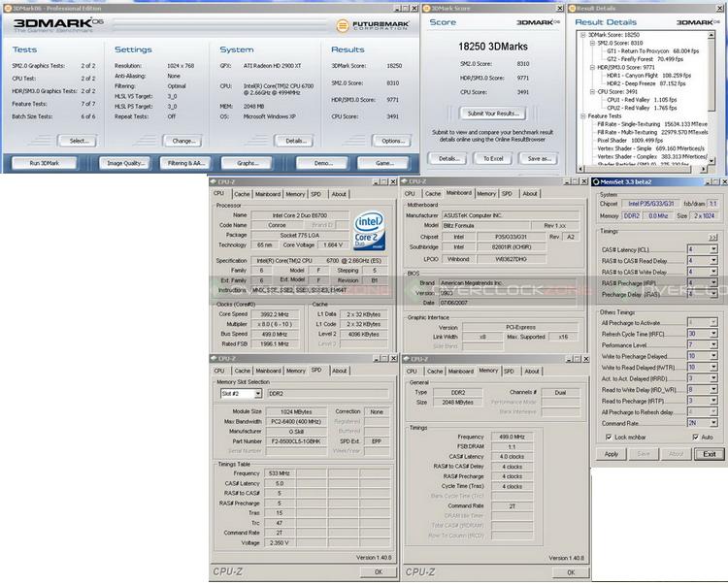Open the CAS# Latency (tCL) dropdown
The image size is (728, 585).
[x=713, y=249]
